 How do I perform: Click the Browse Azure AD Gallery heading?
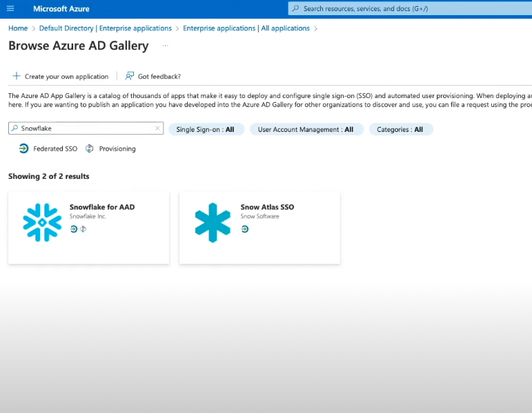point(79,46)
